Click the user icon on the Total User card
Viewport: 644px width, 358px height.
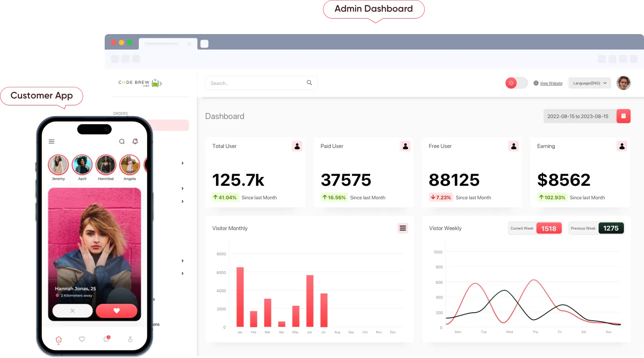click(297, 146)
